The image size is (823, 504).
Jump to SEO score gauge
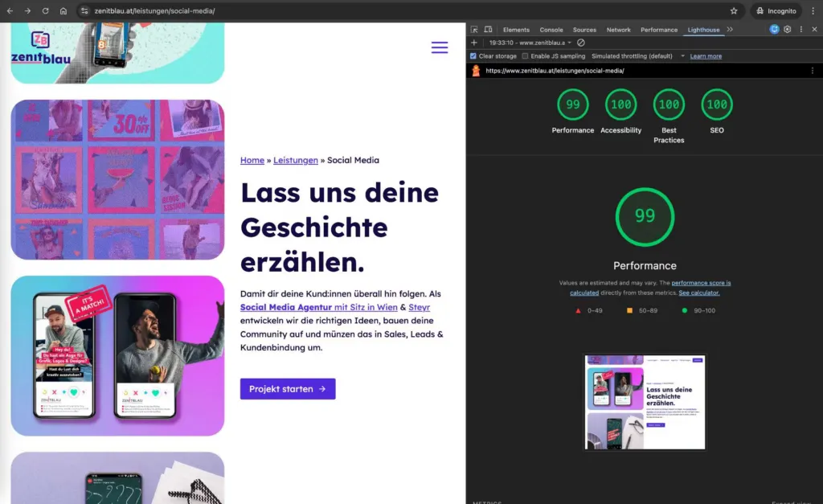(717, 111)
